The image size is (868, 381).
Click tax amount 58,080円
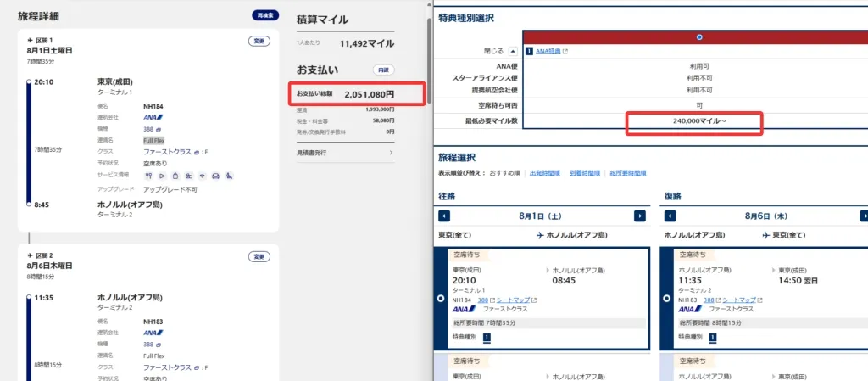pyautogui.click(x=382, y=120)
